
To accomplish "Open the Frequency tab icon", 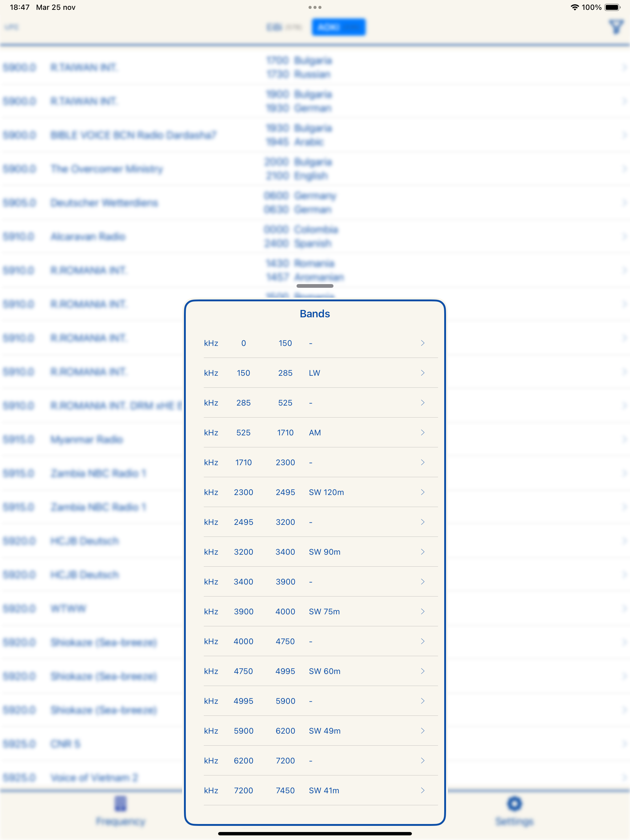I will pos(121,803).
